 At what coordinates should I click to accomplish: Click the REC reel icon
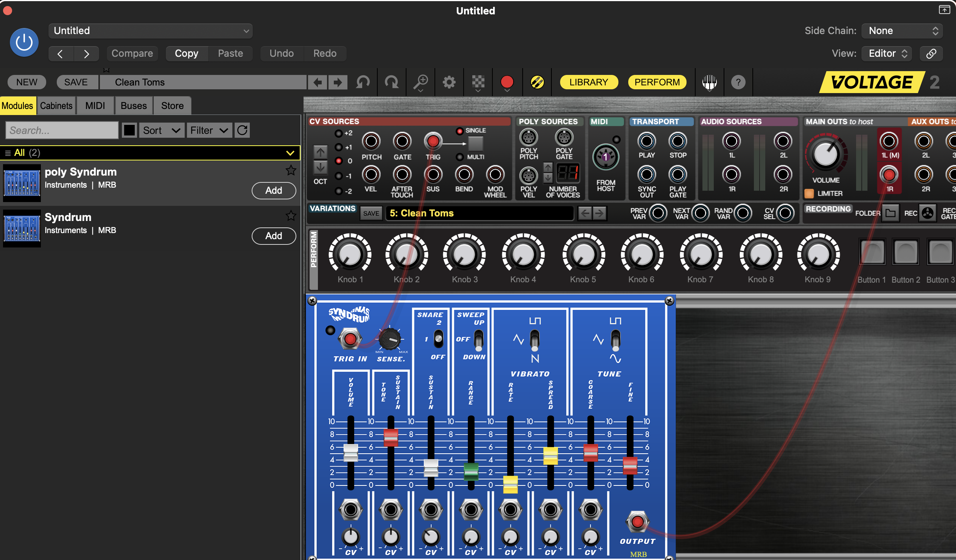(928, 213)
